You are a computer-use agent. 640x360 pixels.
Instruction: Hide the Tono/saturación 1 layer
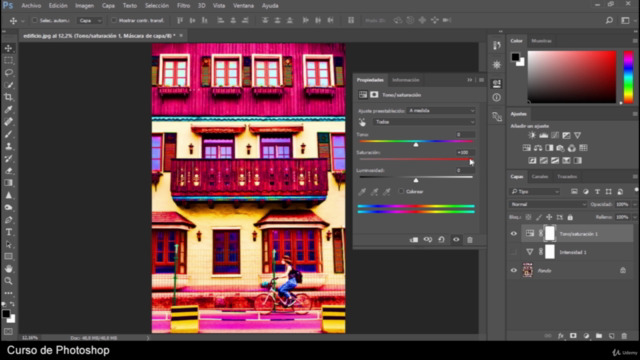pos(513,233)
